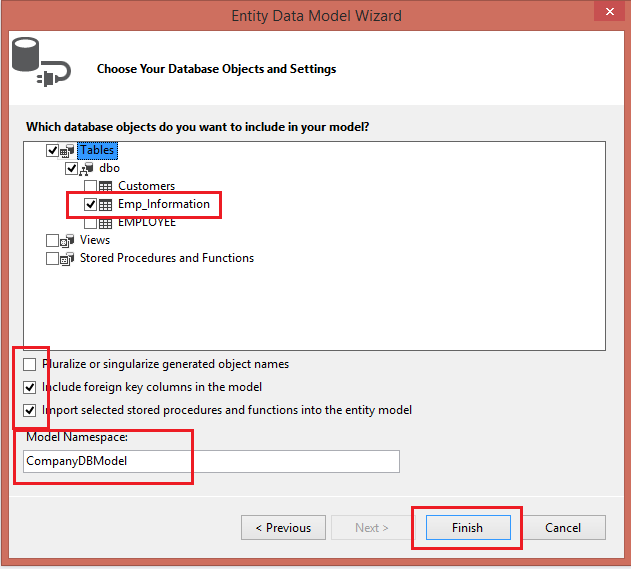The width and height of the screenshot is (631, 569).
Task: Click the EMPLOYEE table icon
Action: (105, 222)
